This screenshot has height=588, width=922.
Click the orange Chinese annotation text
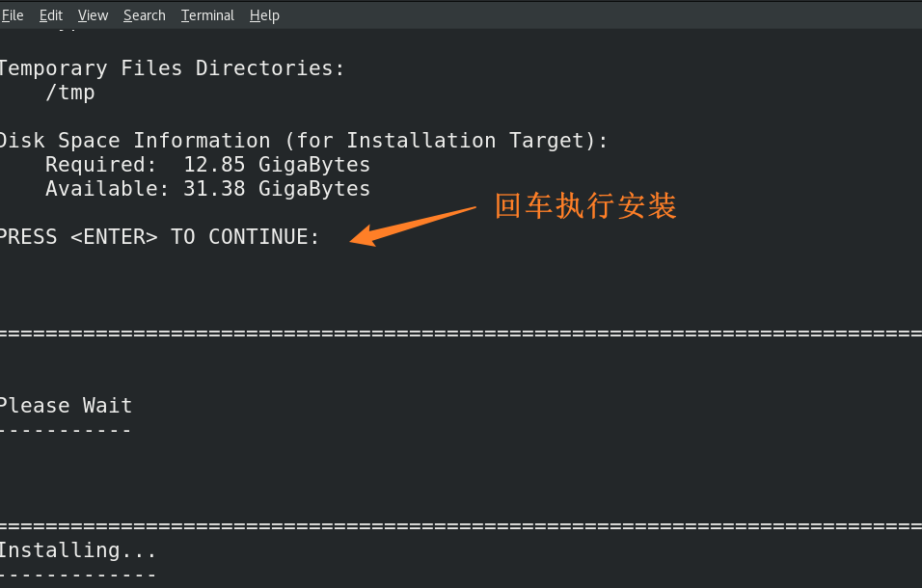point(585,206)
